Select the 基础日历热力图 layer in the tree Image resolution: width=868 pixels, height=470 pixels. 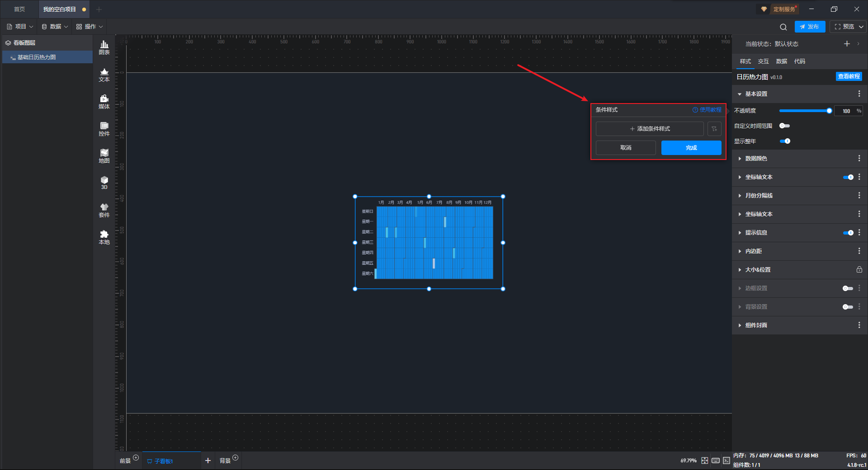coord(47,57)
